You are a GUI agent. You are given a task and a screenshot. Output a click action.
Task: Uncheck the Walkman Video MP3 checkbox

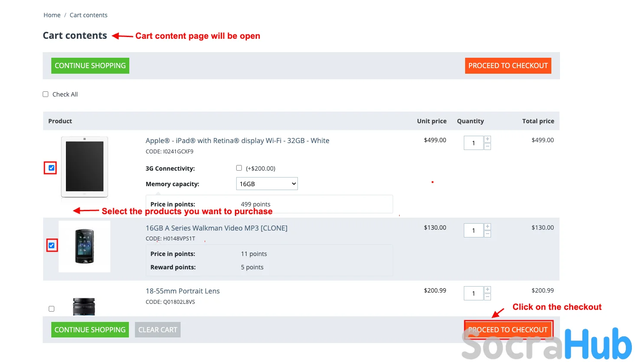(51, 245)
